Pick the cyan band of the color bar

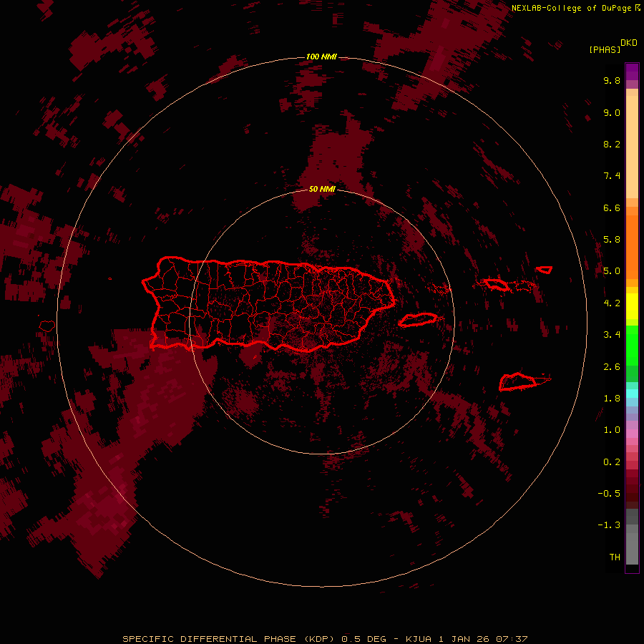pos(632,394)
